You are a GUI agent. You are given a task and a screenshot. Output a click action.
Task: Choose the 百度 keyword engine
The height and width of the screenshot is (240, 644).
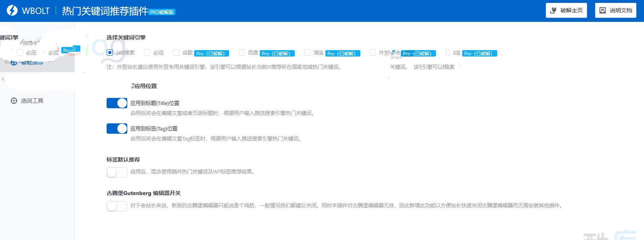pyautogui.click(x=242, y=53)
